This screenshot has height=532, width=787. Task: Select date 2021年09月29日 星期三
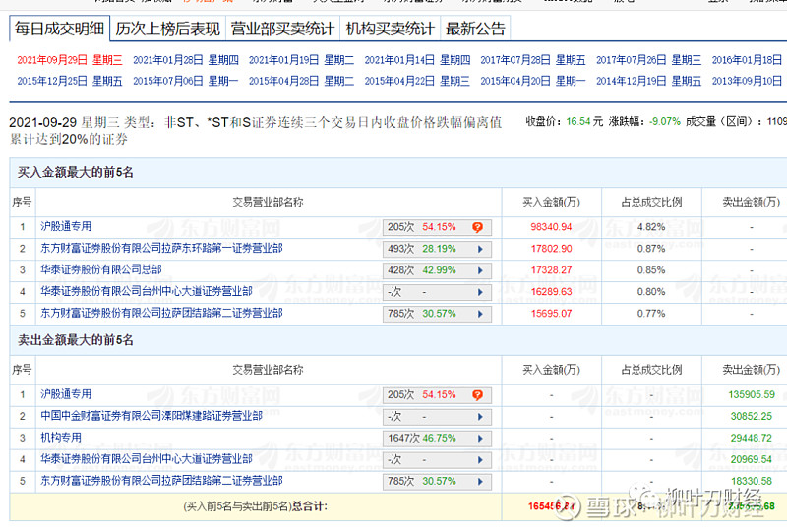[70, 60]
